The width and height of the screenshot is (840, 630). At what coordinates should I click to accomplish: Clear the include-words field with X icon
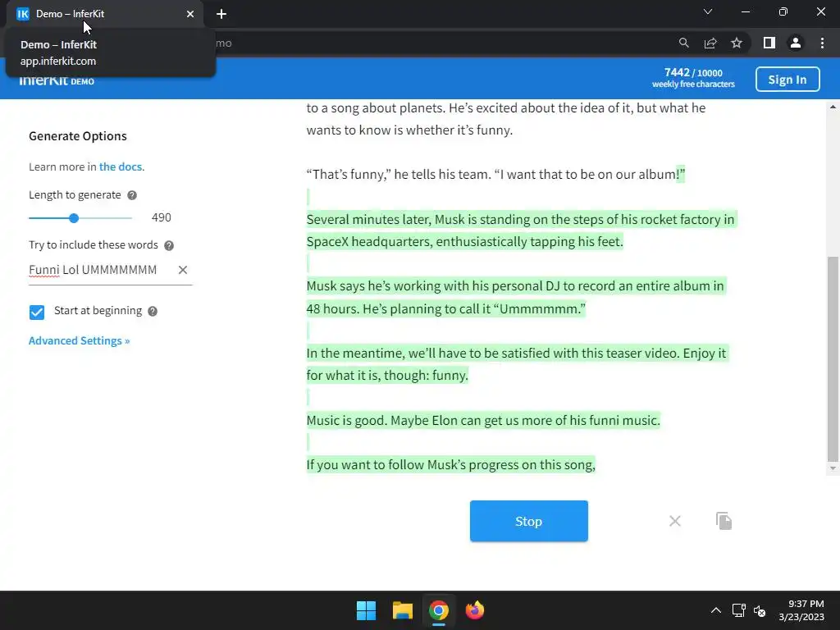pos(183,270)
